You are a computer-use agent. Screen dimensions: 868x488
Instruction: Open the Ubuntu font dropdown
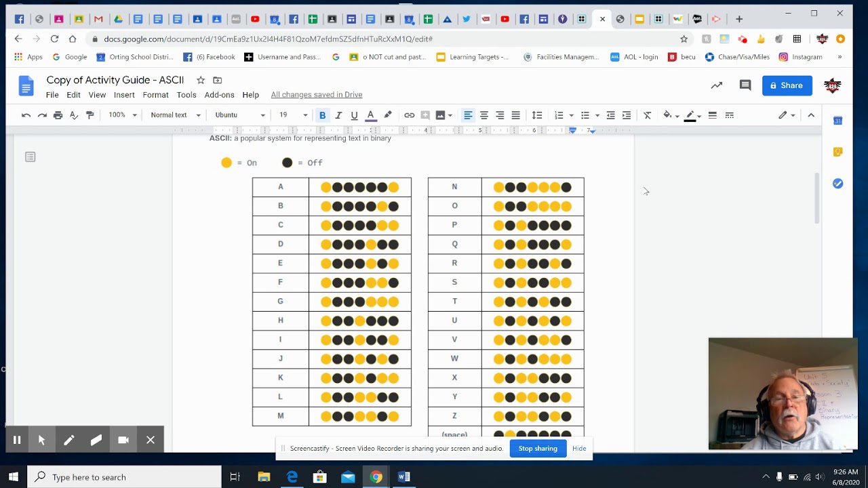coord(239,115)
